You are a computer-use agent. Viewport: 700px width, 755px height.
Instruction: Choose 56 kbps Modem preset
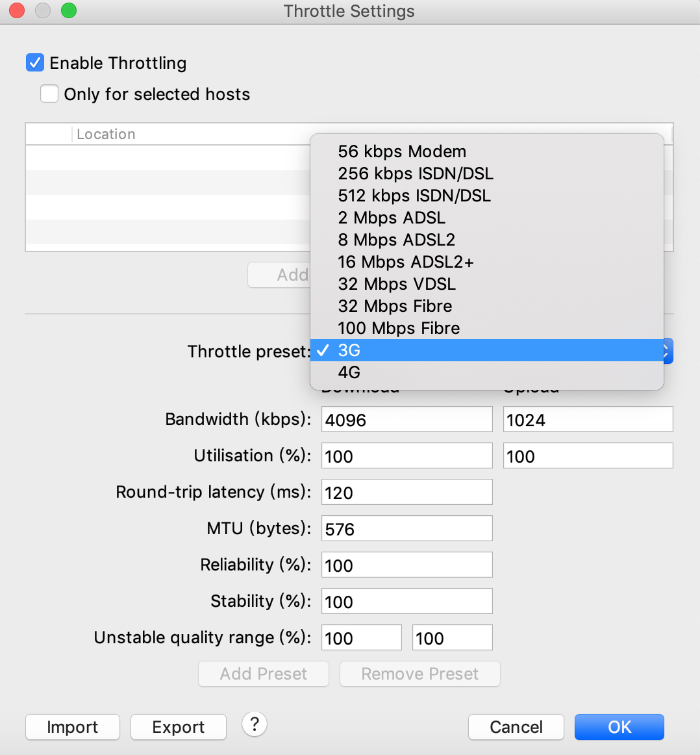[x=487, y=151]
